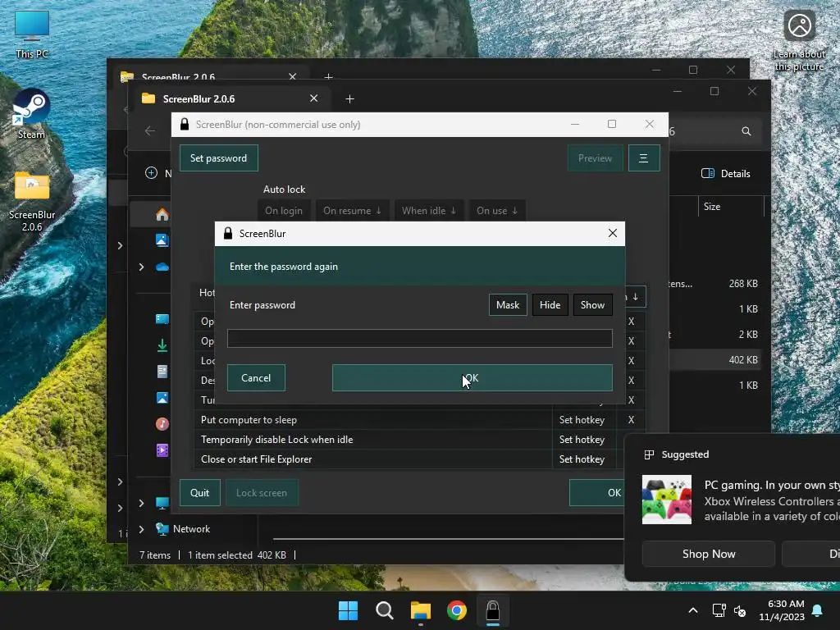Confirm password with the wide OK button
The height and width of the screenshot is (630, 840).
tap(472, 378)
